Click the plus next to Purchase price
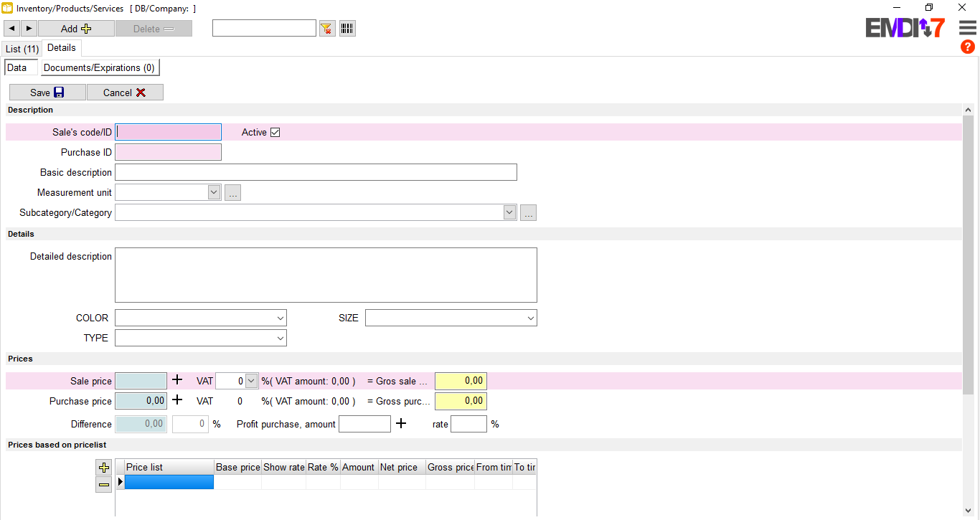This screenshot has width=980, height=520. click(177, 400)
